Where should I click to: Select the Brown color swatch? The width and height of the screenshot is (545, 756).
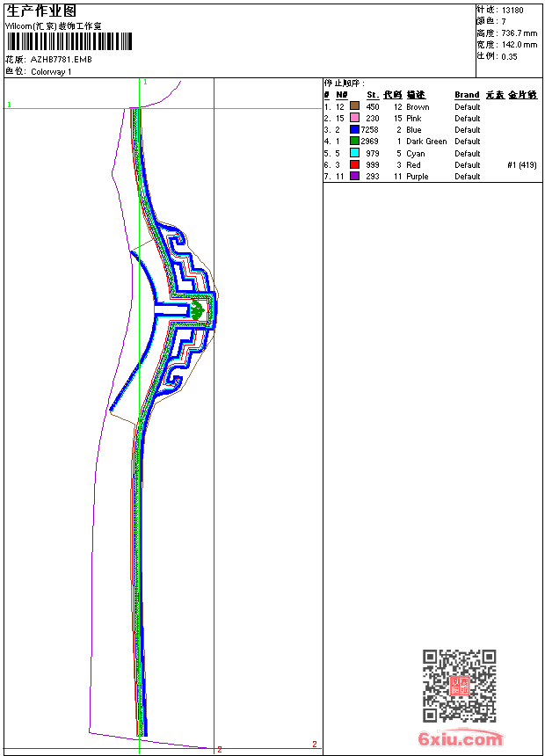[355, 106]
